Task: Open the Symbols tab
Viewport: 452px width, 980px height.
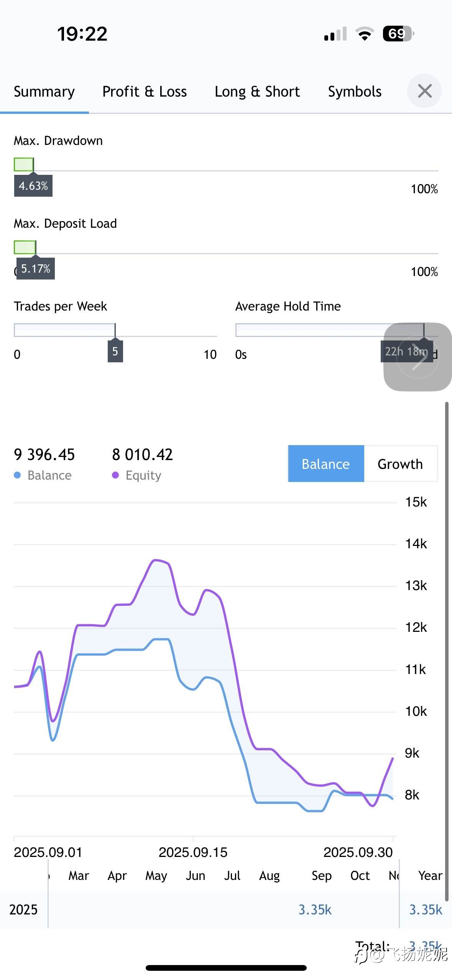Action: coord(355,92)
